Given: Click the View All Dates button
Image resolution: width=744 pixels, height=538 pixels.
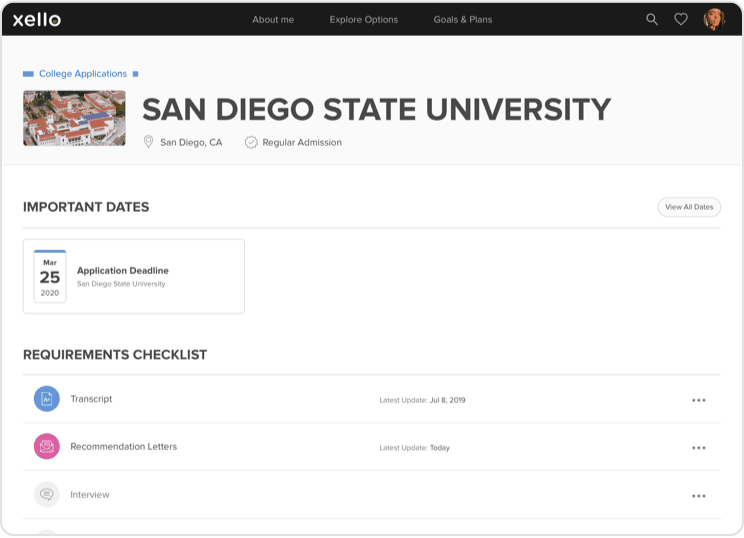Looking at the screenshot, I should coord(689,207).
